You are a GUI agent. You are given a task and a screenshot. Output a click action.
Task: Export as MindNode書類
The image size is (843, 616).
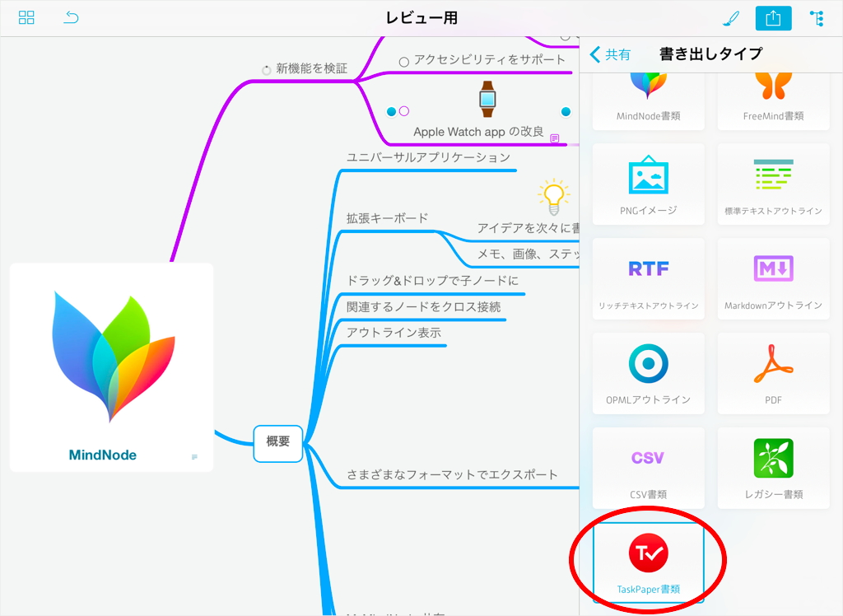click(649, 101)
